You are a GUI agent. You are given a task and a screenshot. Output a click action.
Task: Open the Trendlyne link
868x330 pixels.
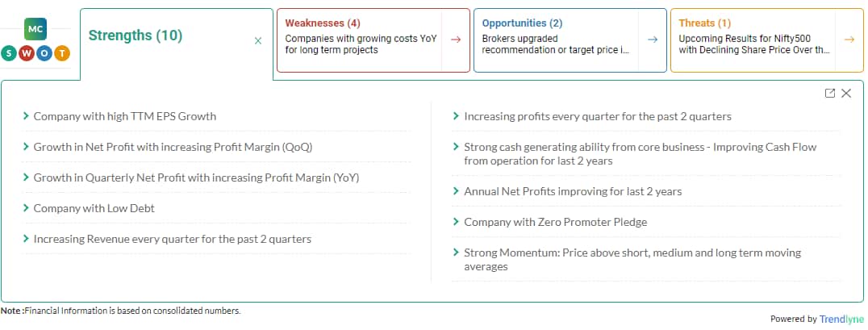click(841, 319)
